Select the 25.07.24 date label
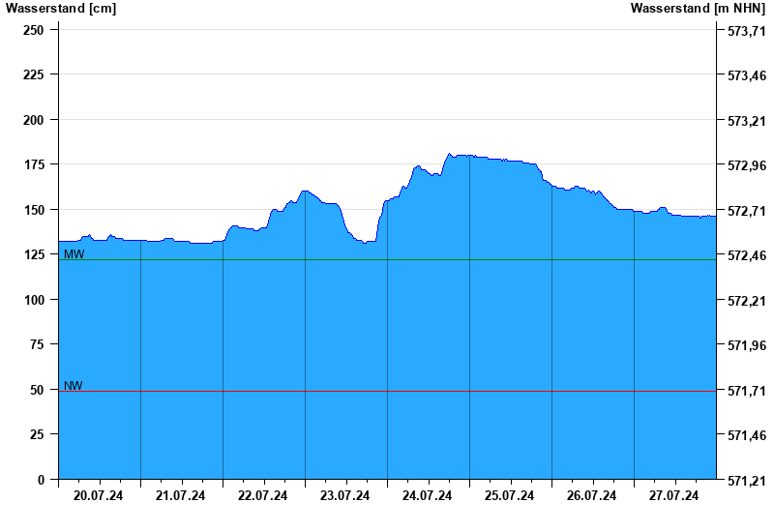Screen dimensions: 774x532 [x=510, y=495]
